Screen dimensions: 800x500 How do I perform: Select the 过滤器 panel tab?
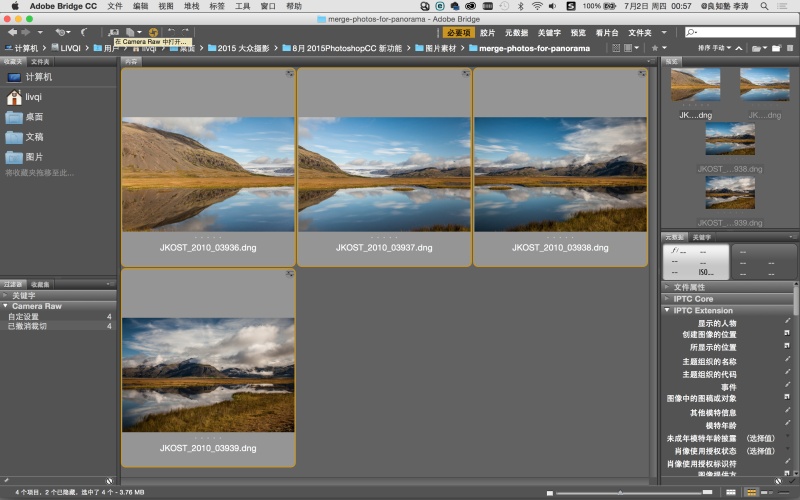pos(13,284)
